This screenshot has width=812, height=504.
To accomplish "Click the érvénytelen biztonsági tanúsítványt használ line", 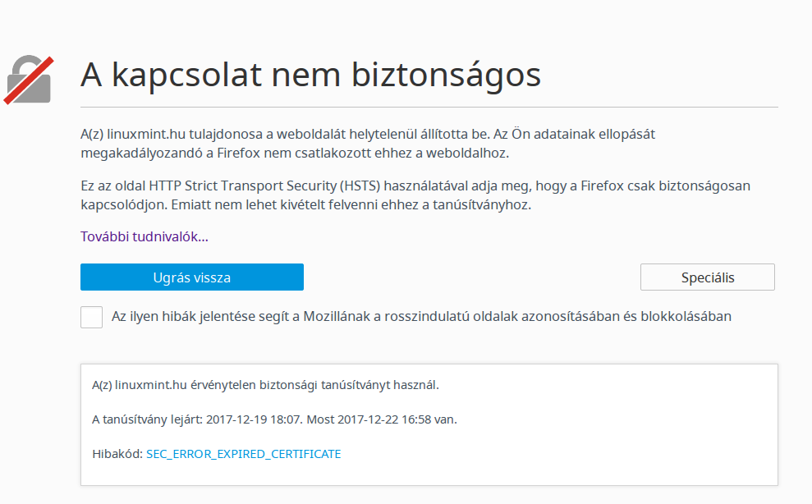I will [x=265, y=385].
